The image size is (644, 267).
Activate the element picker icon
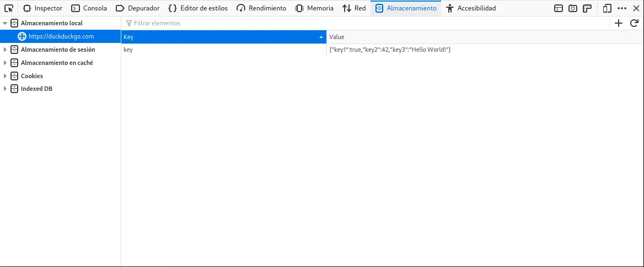[x=8, y=8]
